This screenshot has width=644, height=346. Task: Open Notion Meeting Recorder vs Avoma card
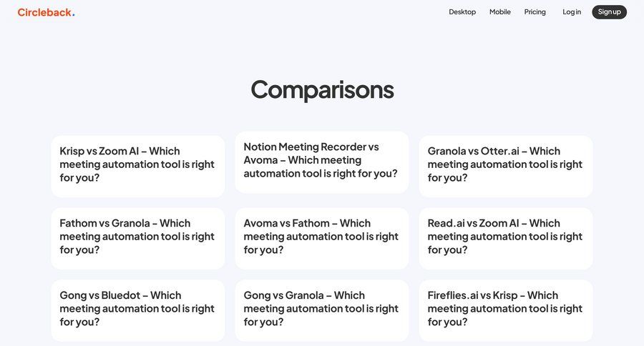coord(321,160)
